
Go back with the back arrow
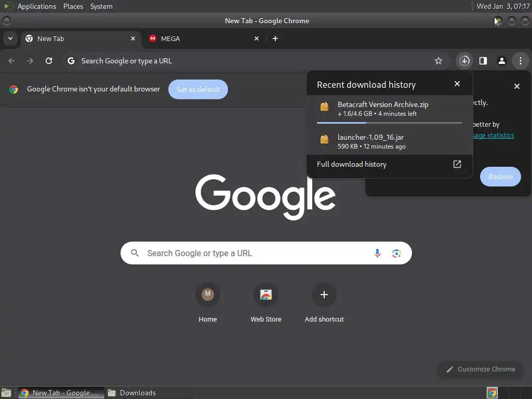pos(11,61)
